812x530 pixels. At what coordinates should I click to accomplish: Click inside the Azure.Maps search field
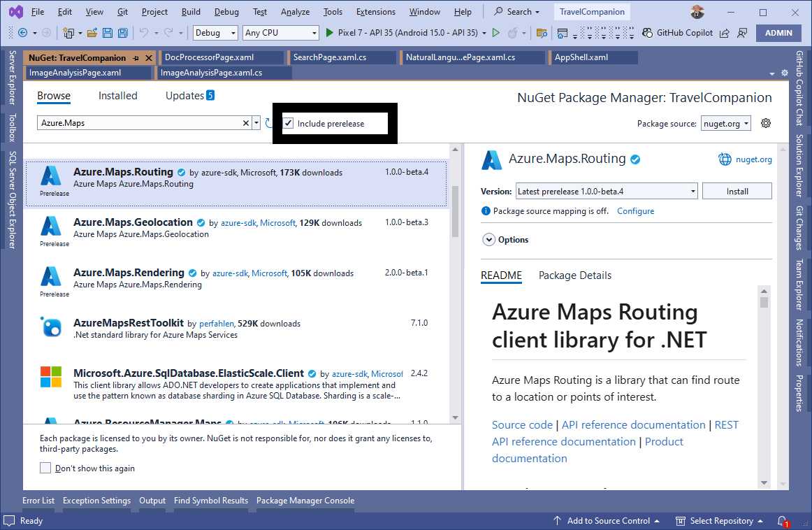[x=140, y=123]
